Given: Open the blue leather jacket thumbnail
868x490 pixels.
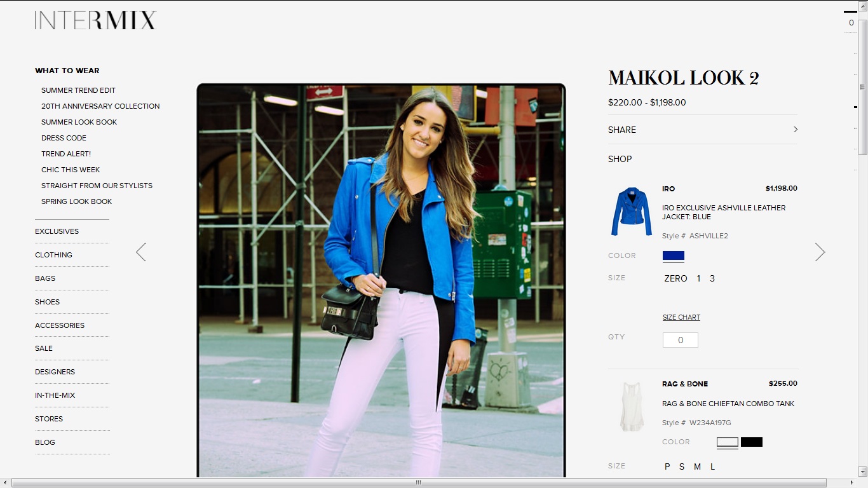Looking at the screenshot, I should [x=632, y=212].
